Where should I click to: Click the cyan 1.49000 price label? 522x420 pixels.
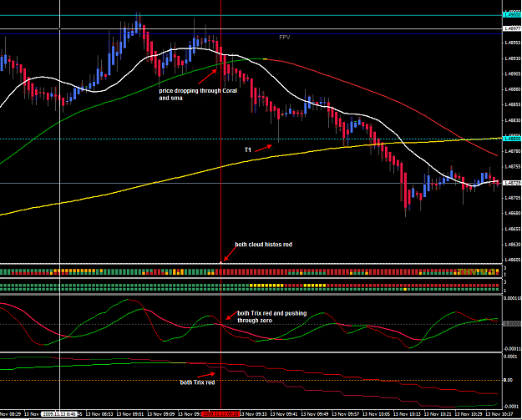coord(512,15)
